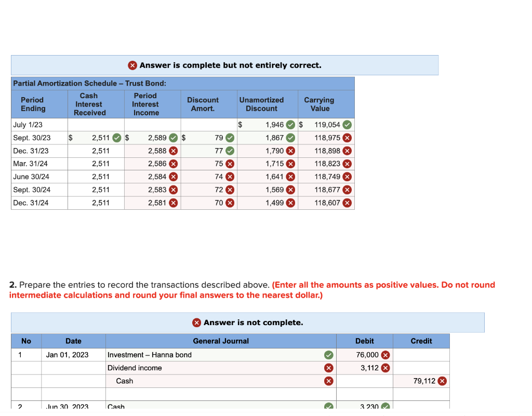
Task: Select the June 30/24 period interest income cell
Action: 152,177
